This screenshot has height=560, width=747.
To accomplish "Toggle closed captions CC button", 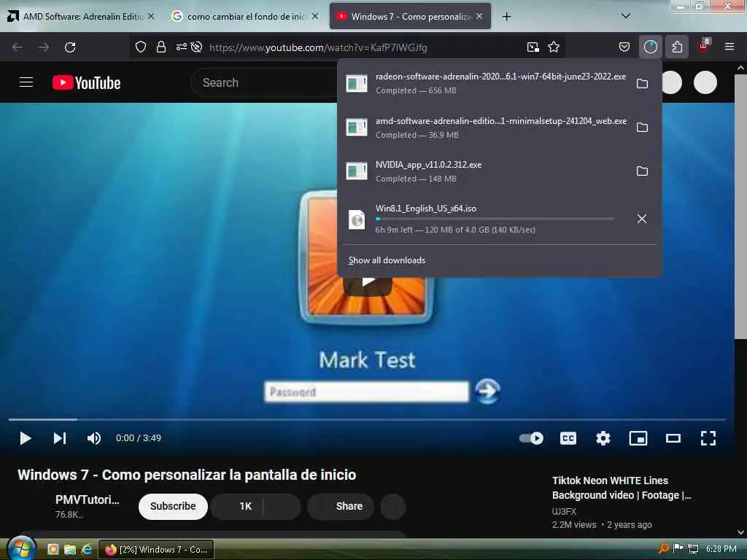I will [568, 438].
